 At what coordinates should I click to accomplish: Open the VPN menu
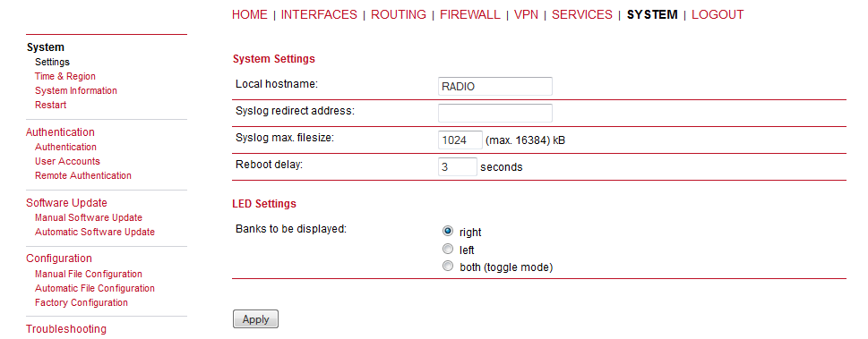point(526,15)
